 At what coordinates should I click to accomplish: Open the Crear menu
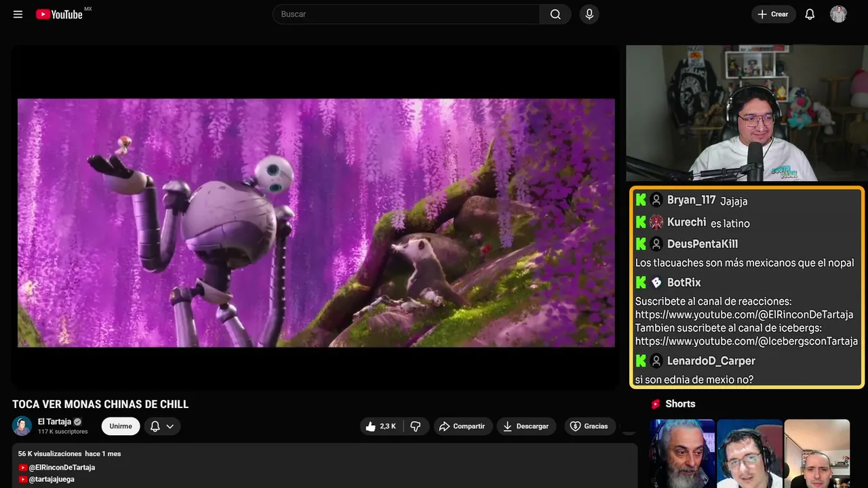[x=773, y=14]
